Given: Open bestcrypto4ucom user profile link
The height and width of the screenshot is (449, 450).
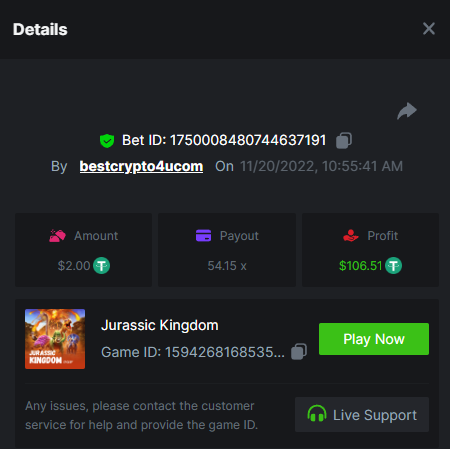Looking at the screenshot, I should 141,166.
